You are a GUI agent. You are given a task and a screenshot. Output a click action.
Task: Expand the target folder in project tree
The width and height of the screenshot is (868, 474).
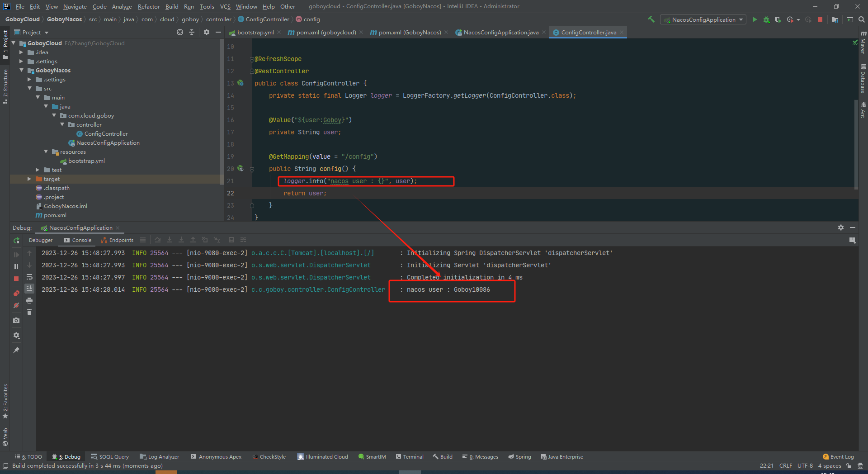(x=29, y=179)
